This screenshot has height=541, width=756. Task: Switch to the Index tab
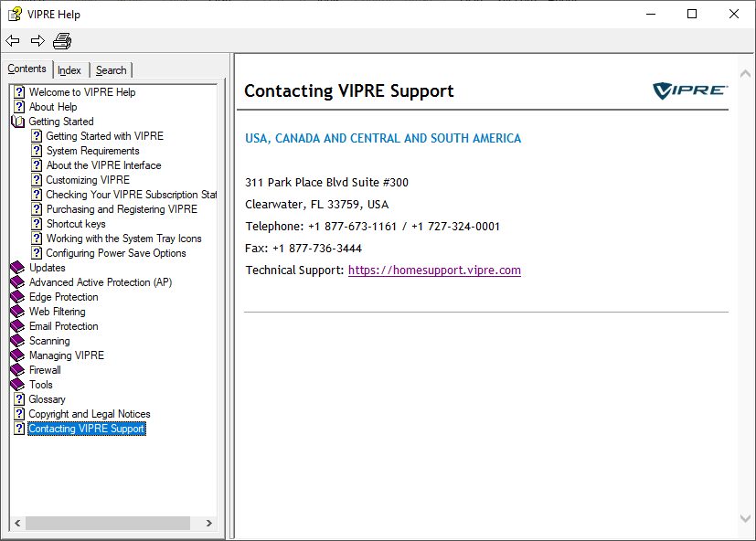tap(69, 70)
